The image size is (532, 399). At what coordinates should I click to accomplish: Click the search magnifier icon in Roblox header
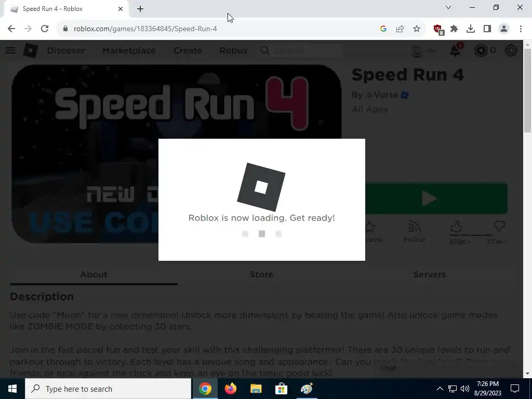[x=264, y=50]
